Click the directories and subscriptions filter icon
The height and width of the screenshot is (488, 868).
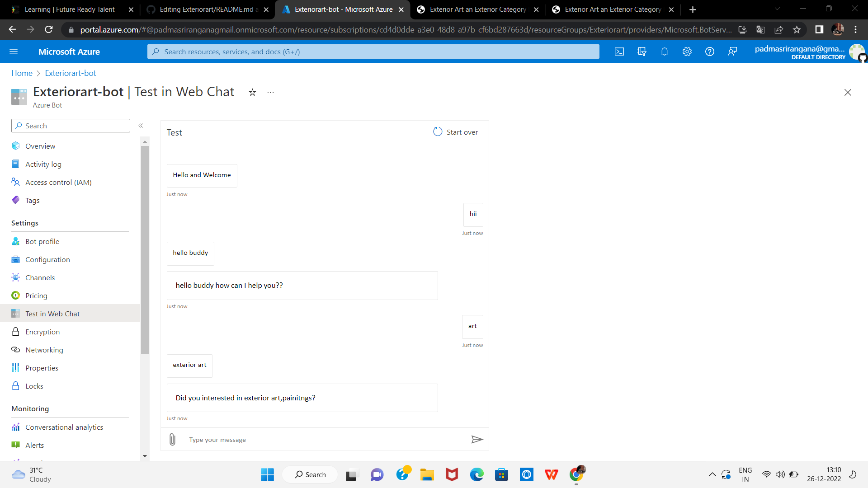click(x=642, y=52)
